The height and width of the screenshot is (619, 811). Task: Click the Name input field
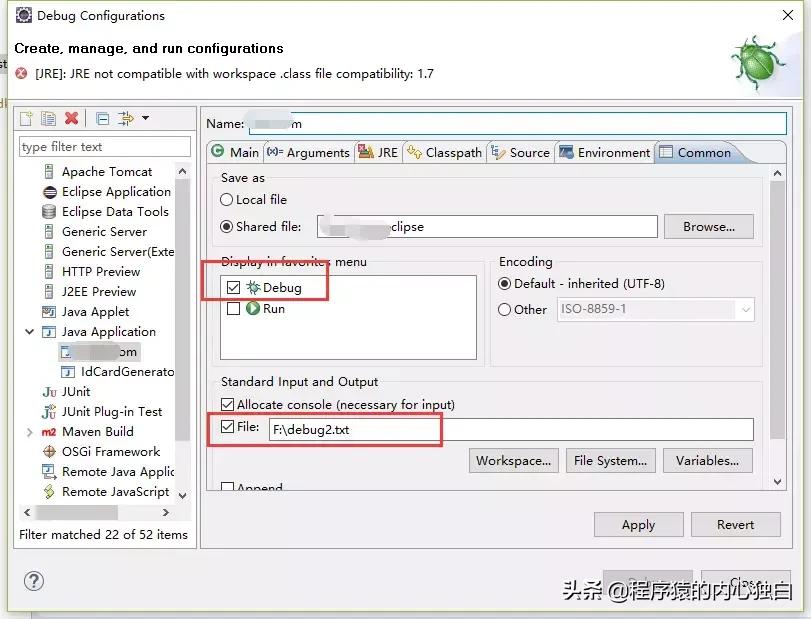(x=518, y=124)
